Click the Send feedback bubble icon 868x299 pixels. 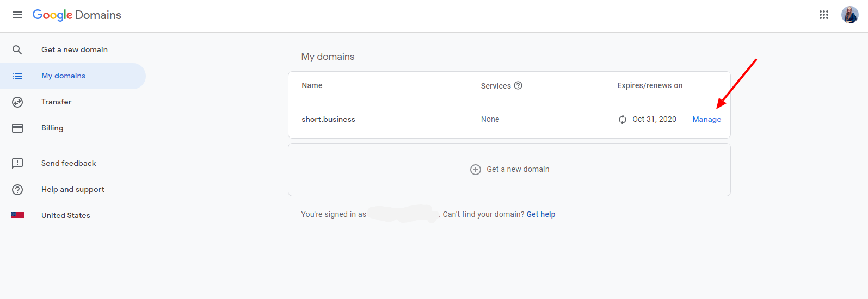coord(17,163)
